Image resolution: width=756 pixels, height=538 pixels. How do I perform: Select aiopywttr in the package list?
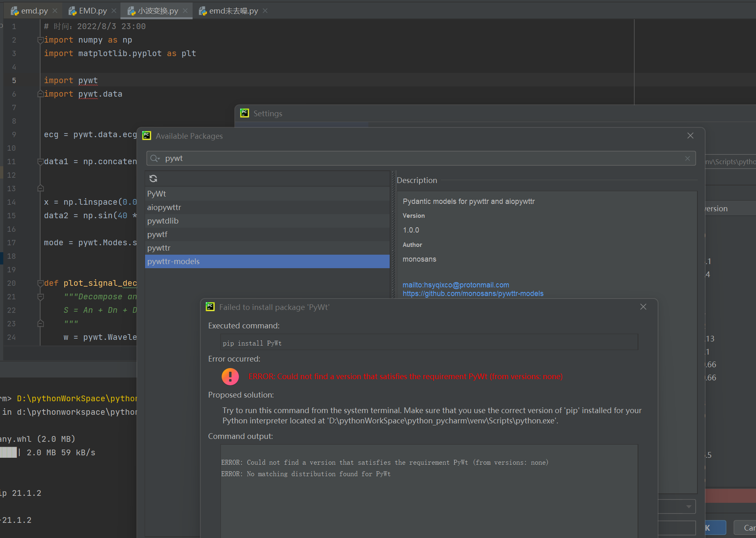[x=267, y=207]
